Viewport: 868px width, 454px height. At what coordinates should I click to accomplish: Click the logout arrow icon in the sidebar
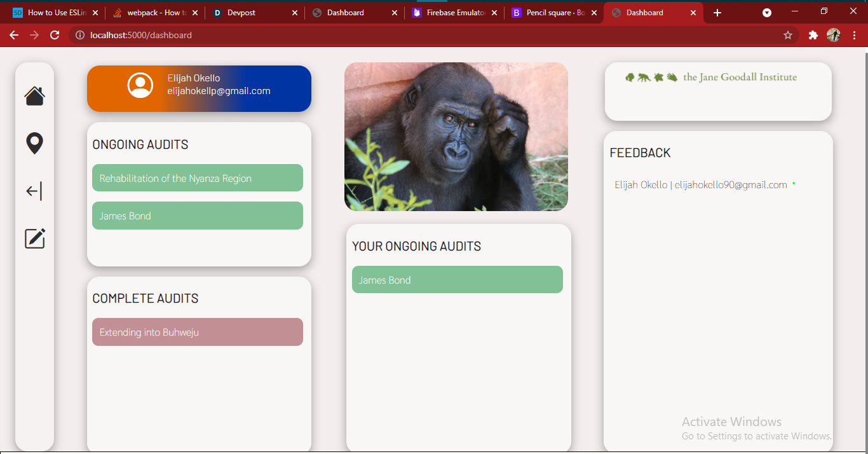(x=34, y=191)
